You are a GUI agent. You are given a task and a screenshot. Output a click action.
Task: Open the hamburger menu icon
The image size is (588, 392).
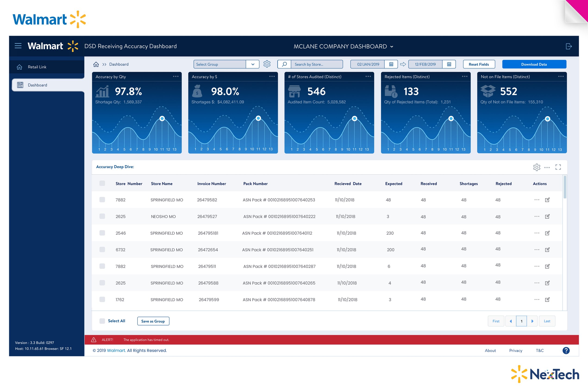[18, 46]
